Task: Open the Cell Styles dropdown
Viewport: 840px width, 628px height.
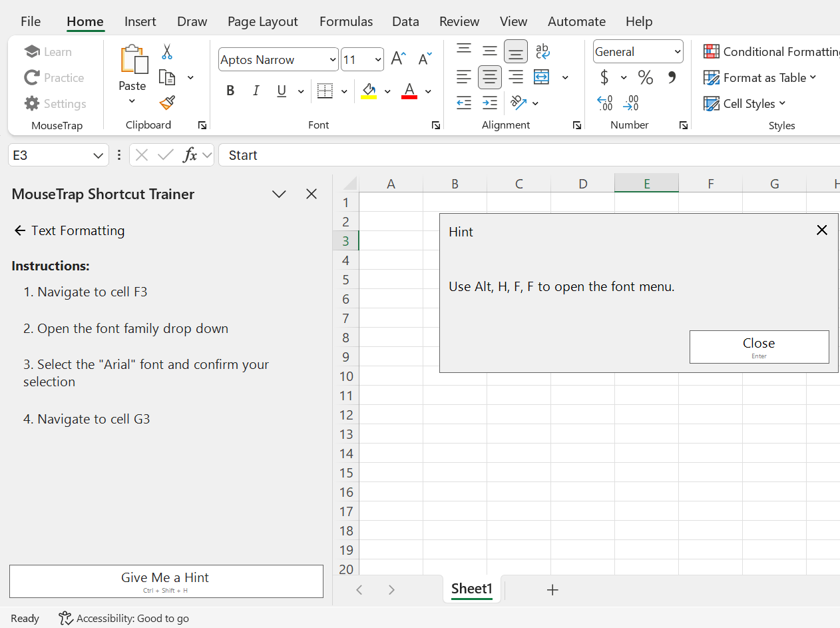Action: 745,103
